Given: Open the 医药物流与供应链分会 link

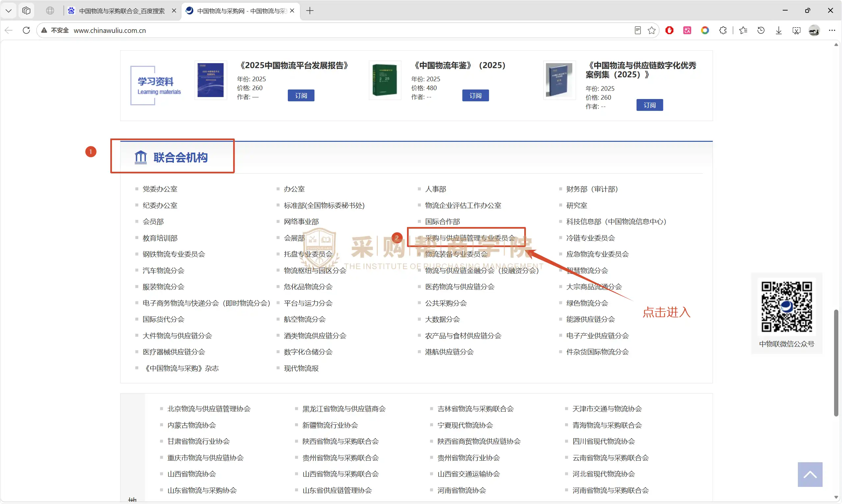Looking at the screenshot, I should [460, 287].
